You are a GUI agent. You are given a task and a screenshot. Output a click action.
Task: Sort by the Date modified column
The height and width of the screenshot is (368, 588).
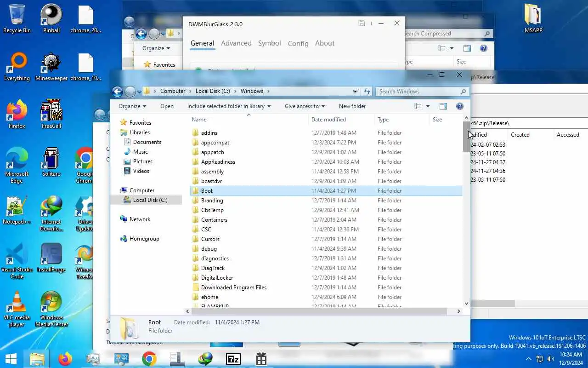click(341, 120)
